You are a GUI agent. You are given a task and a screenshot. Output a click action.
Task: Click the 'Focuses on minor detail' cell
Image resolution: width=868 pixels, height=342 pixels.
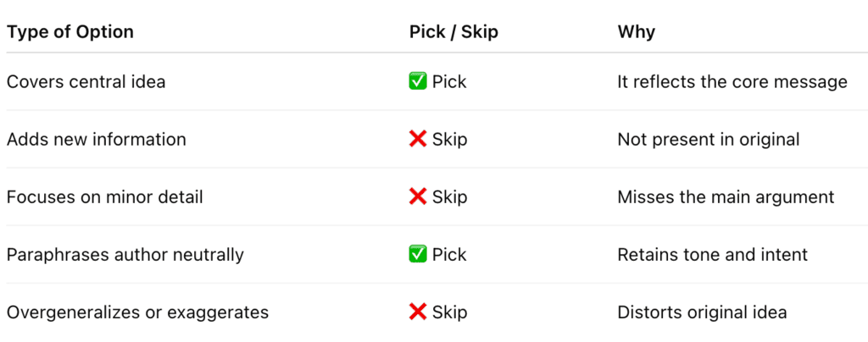tap(104, 196)
